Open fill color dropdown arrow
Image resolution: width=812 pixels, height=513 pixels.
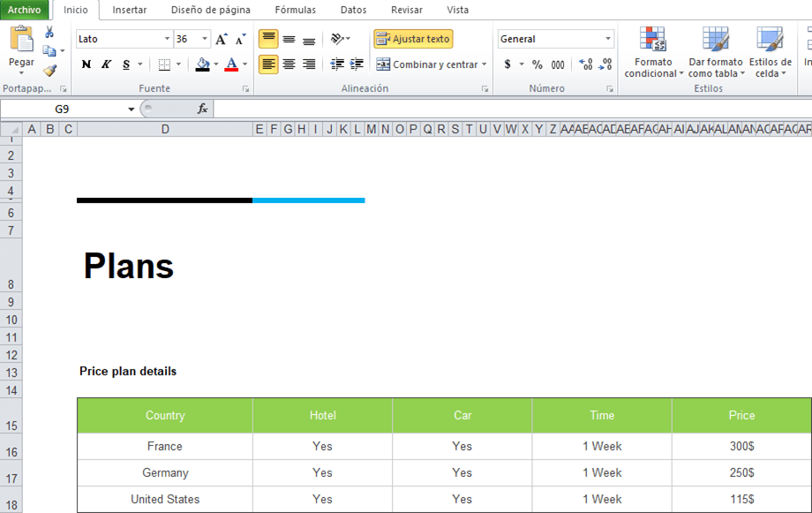[216, 64]
